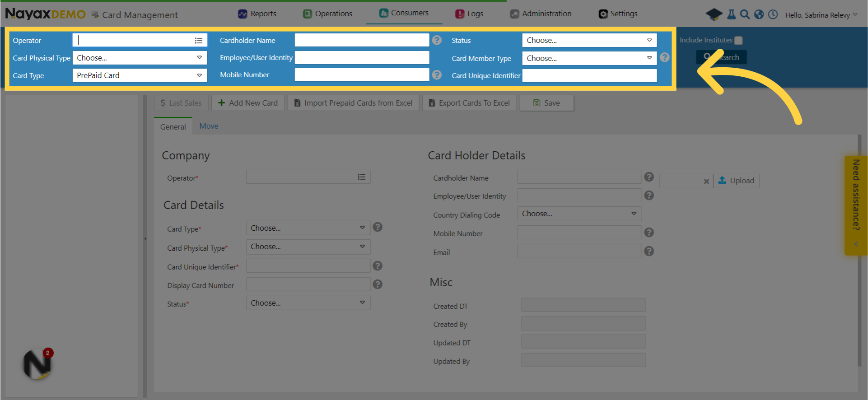Open the Logs menu

469,14
